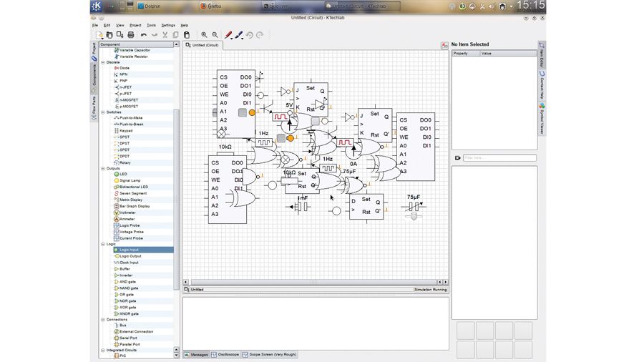Click the filter text field
This screenshot has width=644, height=362.
tap(499, 158)
